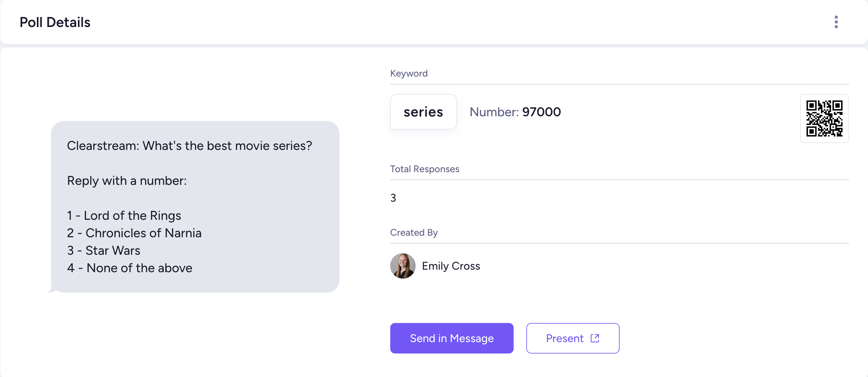The width and height of the screenshot is (868, 377).
Task: Click the poll question about best movie series
Action: [189, 146]
